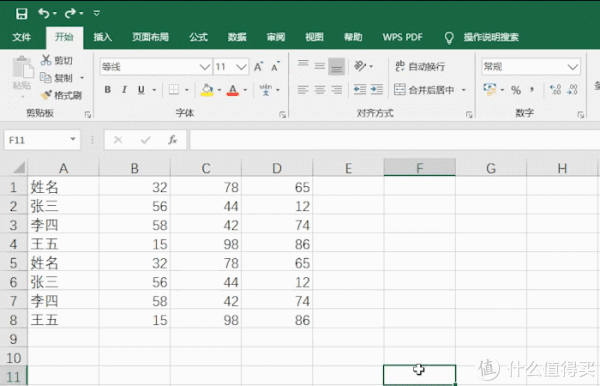The width and height of the screenshot is (600, 386).
Task: Open the 文件 menu tab
Action: tap(21, 37)
